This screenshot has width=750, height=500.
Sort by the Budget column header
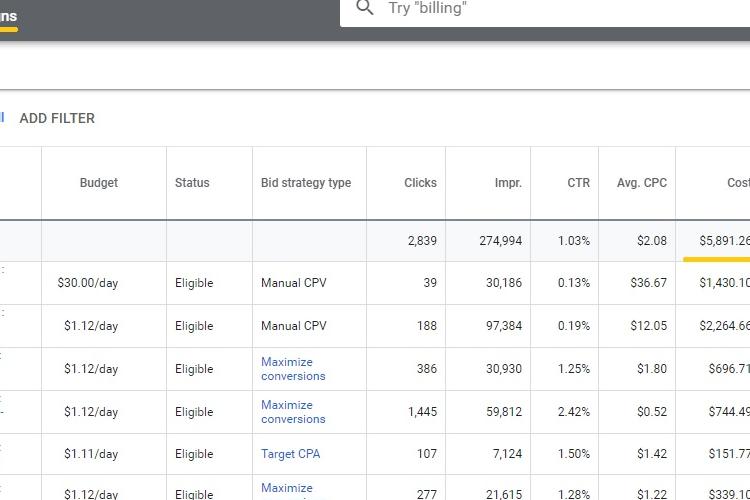[99, 183]
